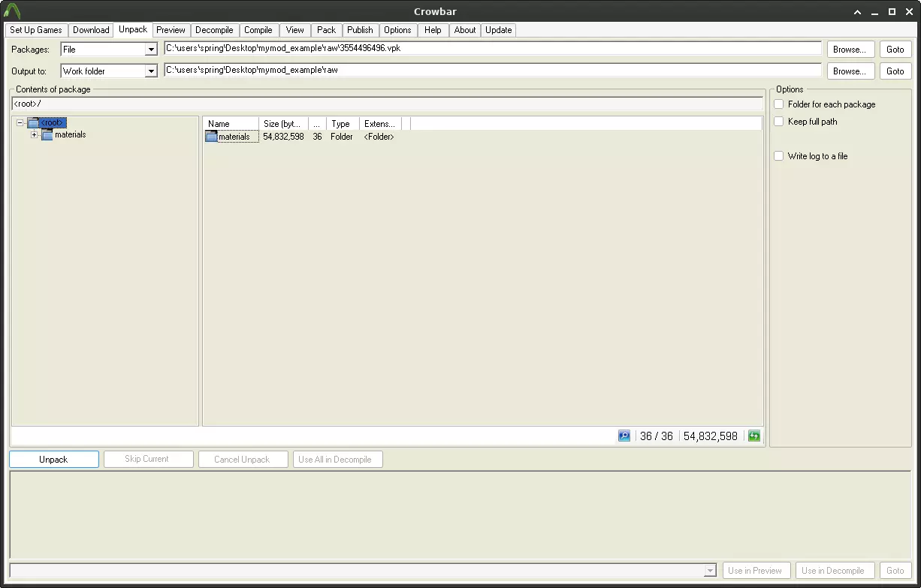Image resolution: width=921 pixels, height=588 pixels.
Task: Sort by the Size (bytes) column header
Action: tap(283, 124)
